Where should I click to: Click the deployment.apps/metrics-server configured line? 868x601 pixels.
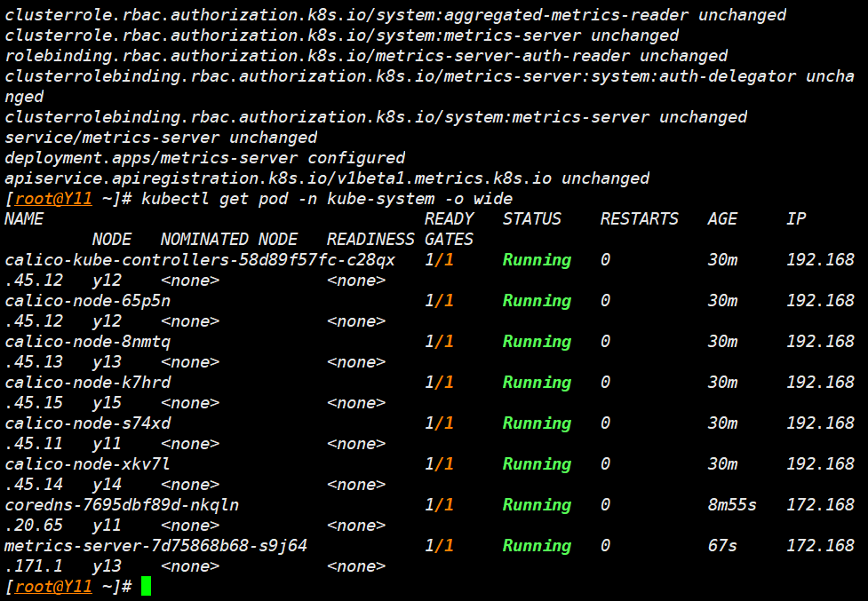point(204,158)
